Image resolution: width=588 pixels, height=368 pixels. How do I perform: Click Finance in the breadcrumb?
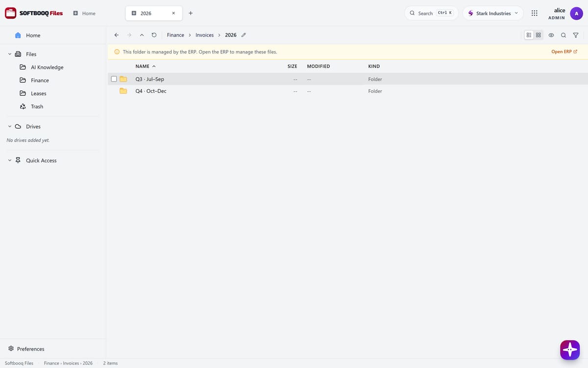click(175, 35)
